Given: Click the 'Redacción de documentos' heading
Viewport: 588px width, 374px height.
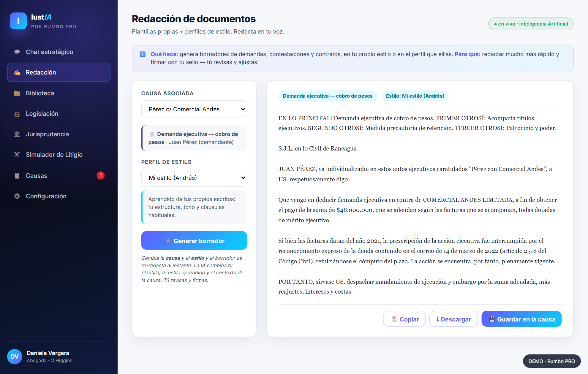Looking at the screenshot, I should click(x=194, y=19).
